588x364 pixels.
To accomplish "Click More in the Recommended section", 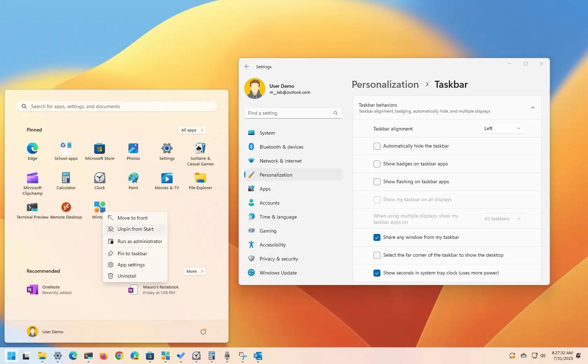I will (194, 271).
